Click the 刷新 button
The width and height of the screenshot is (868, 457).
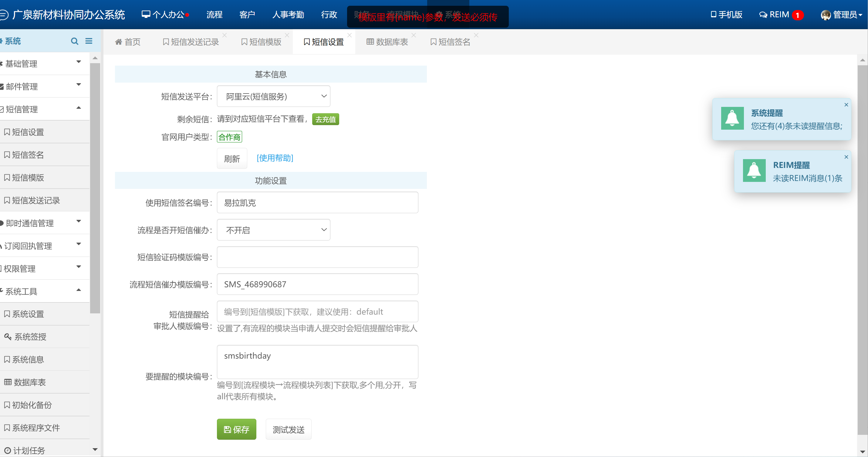[232, 159]
